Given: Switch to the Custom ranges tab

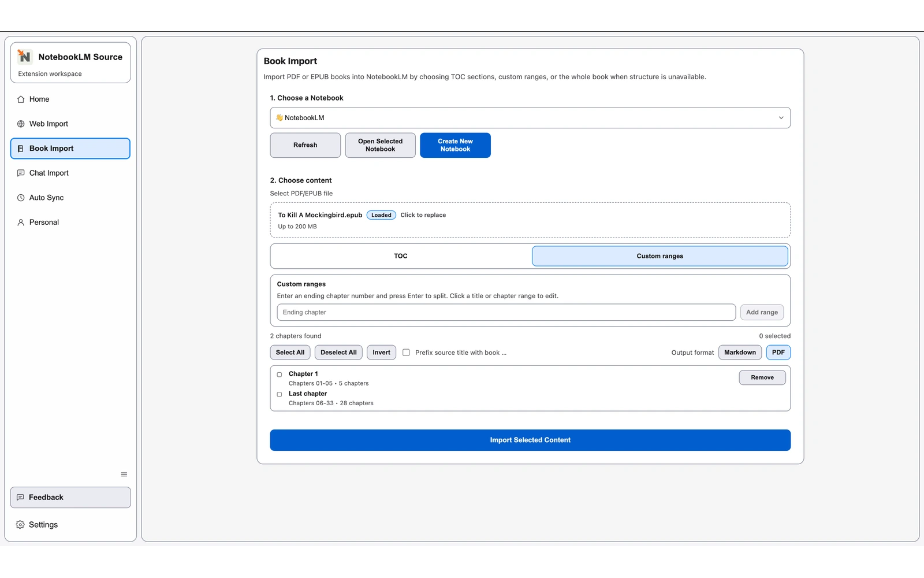Looking at the screenshot, I should [x=660, y=255].
